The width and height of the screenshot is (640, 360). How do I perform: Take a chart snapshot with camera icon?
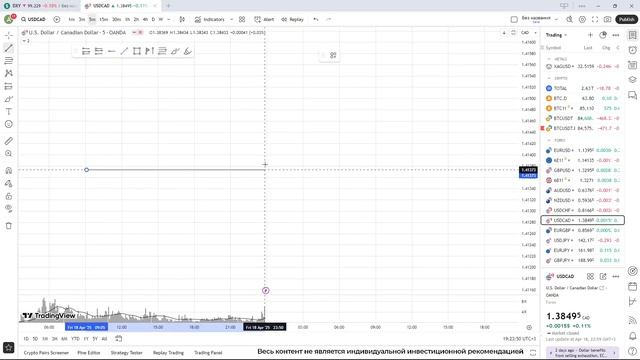tap(608, 19)
